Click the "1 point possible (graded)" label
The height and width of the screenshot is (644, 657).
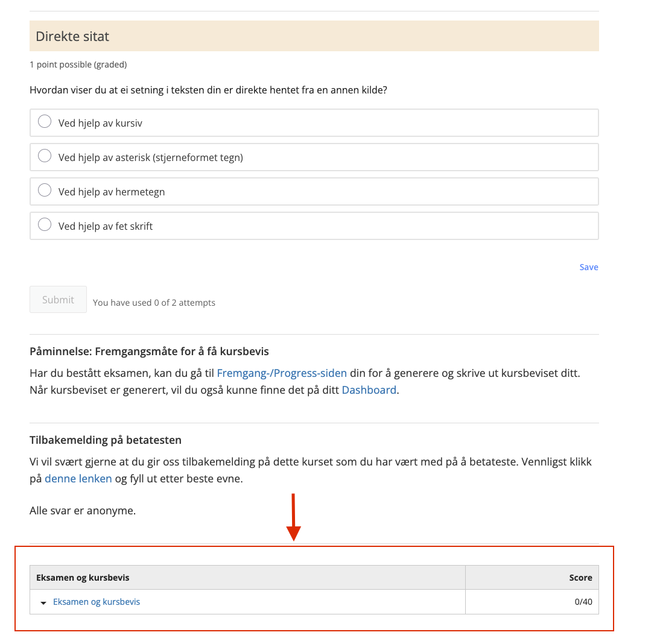pyautogui.click(x=78, y=65)
